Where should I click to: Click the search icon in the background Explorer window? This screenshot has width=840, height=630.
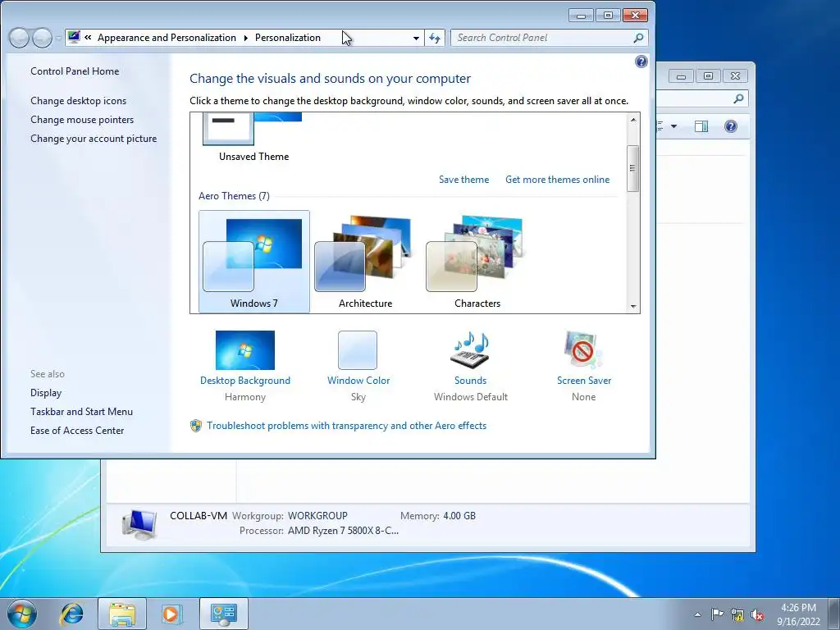(739, 98)
